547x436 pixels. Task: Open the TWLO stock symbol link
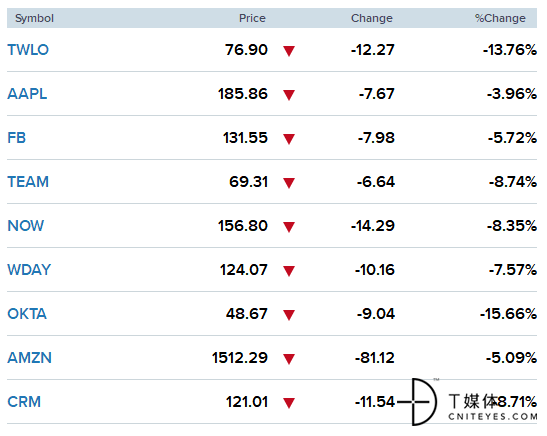point(28,50)
